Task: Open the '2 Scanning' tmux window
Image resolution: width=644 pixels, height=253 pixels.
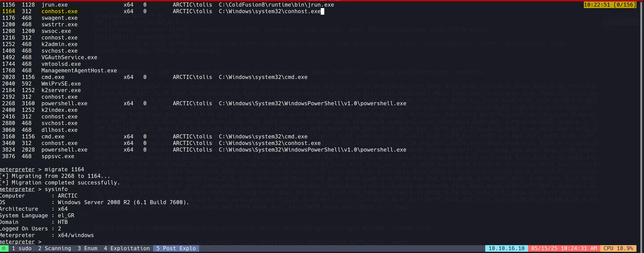Action: 54,248
